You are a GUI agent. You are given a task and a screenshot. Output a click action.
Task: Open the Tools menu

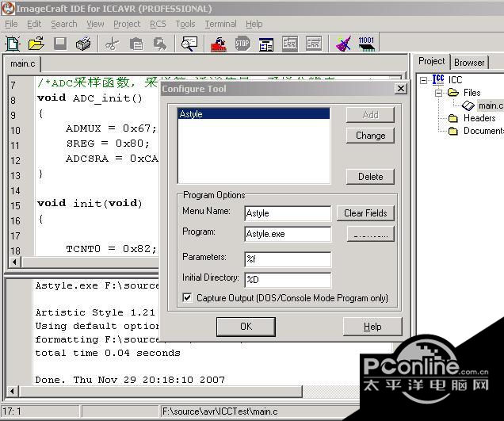[x=185, y=24]
